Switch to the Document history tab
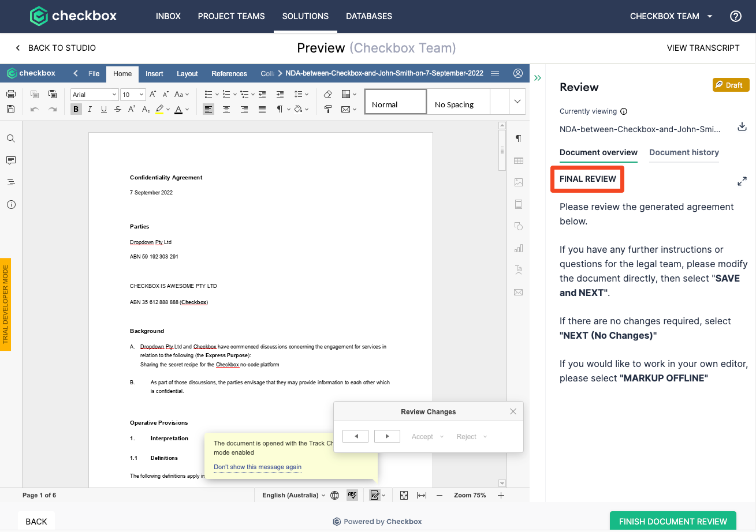This screenshot has height=532, width=756. 684,152
